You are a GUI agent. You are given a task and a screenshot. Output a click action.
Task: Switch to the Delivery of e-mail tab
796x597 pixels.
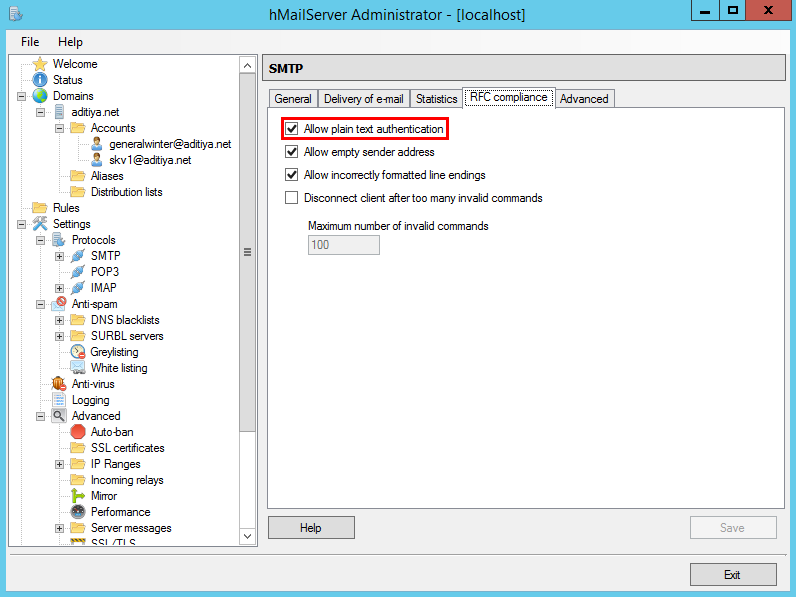click(x=363, y=98)
